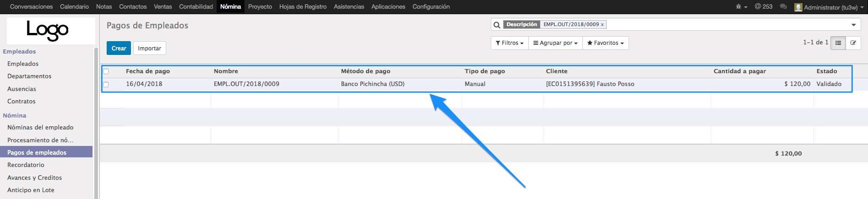This screenshot has height=199, width=868.
Task: Click the Validado state cell
Action: 829,84
